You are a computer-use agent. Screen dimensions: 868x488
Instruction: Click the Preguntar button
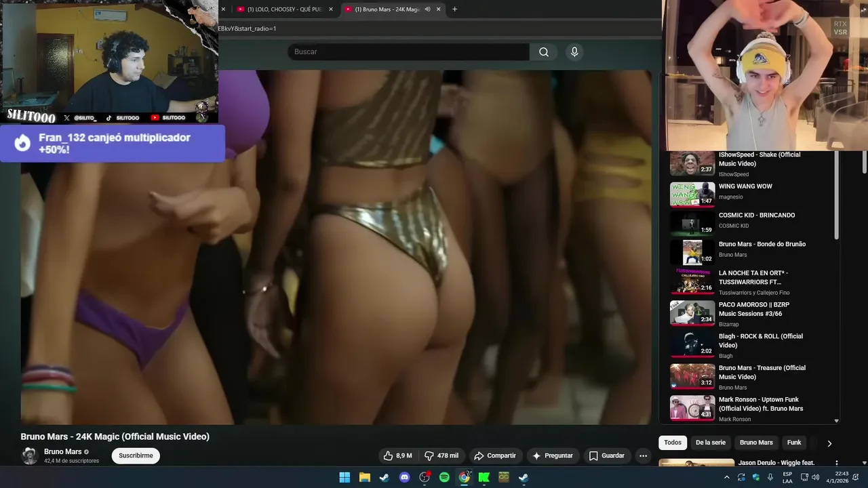coord(553,455)
